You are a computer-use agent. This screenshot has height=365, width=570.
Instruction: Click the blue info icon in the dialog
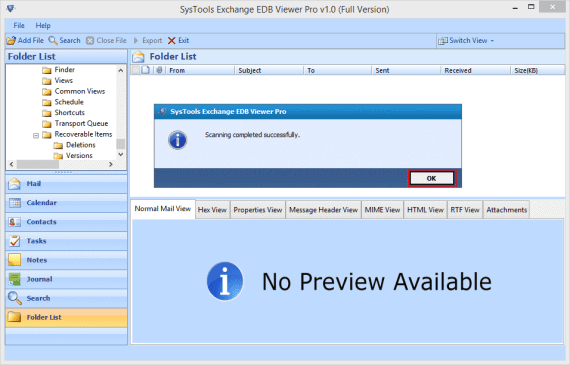pos(178,140)
